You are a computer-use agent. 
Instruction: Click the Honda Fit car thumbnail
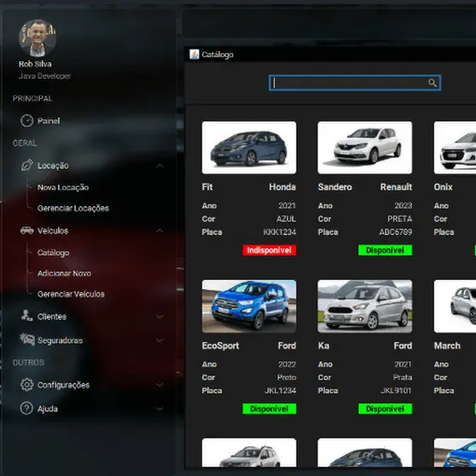click(249, 148)
